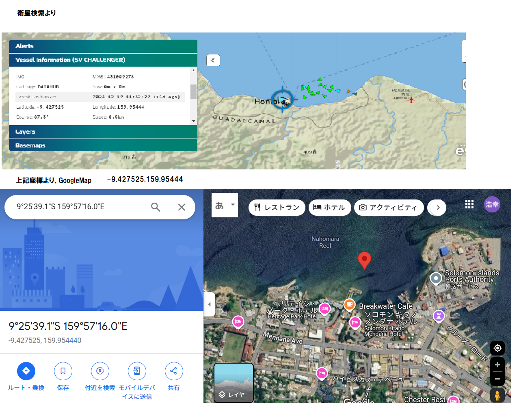The width and height of the screenshot is (532, 403).
Task: Open input method dropdown arrow
Action: (233, 205)
